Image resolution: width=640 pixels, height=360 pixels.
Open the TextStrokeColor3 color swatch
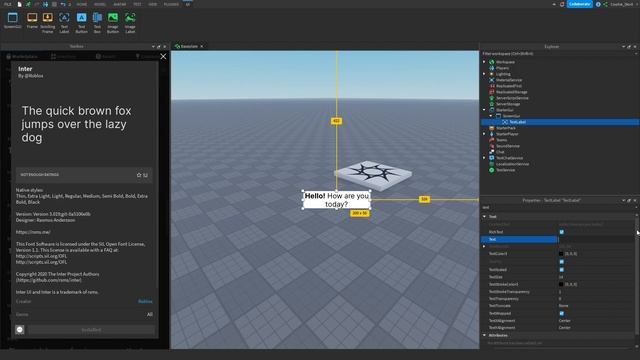(561, 284)
